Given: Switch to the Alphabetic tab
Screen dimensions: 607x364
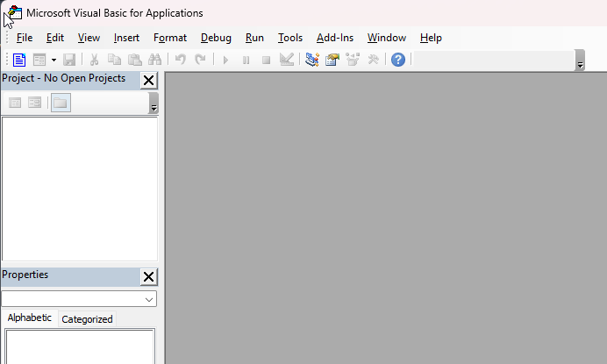Looking at the screenshot, I should coord(30,318).
